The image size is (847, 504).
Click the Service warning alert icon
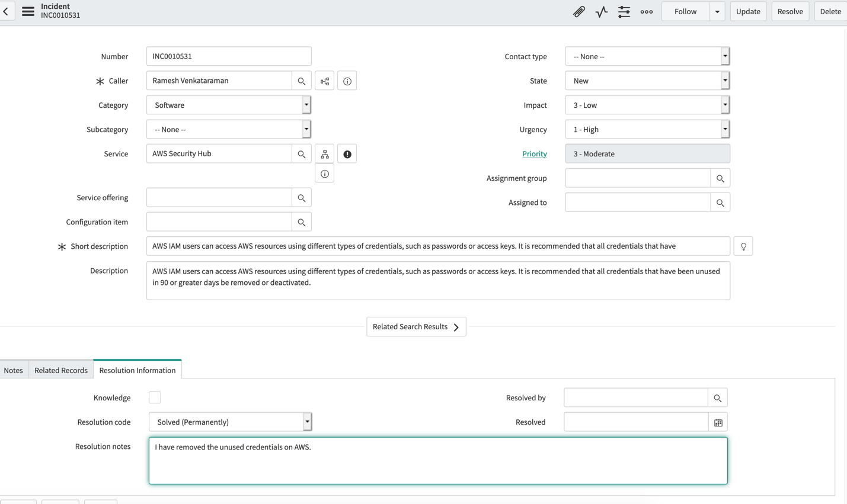point(347,153)
